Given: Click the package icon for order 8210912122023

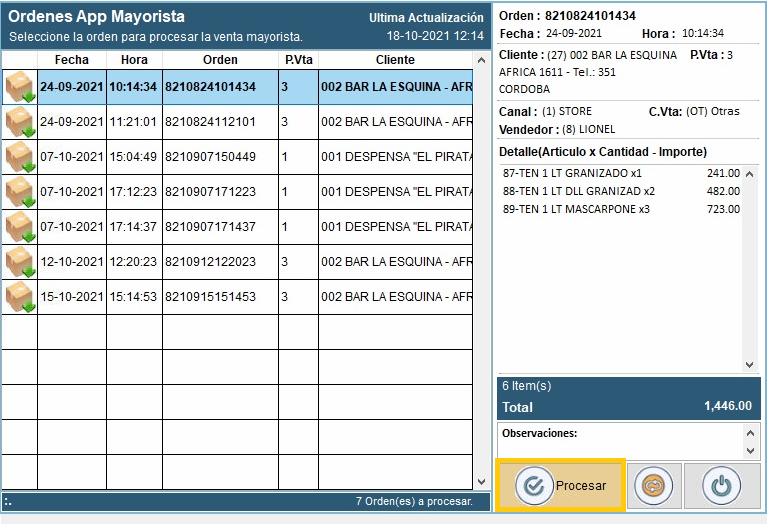Looking at the screenshot, I should 19,262.
